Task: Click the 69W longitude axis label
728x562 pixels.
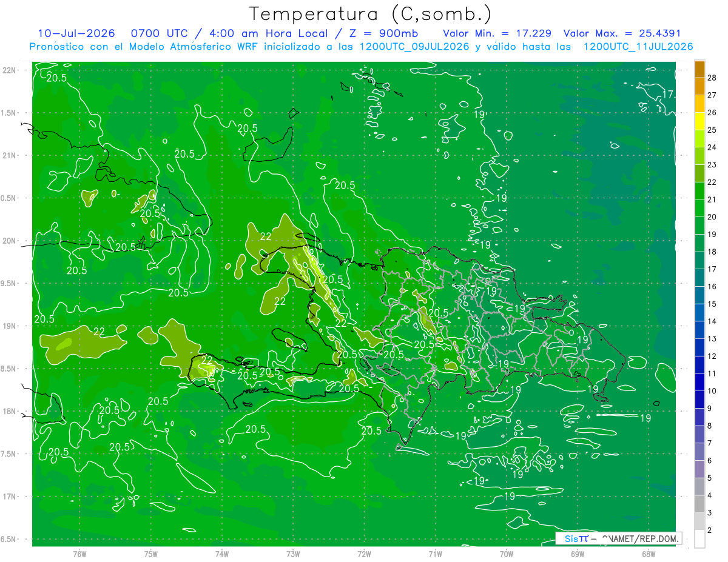Action: [577, 554]
